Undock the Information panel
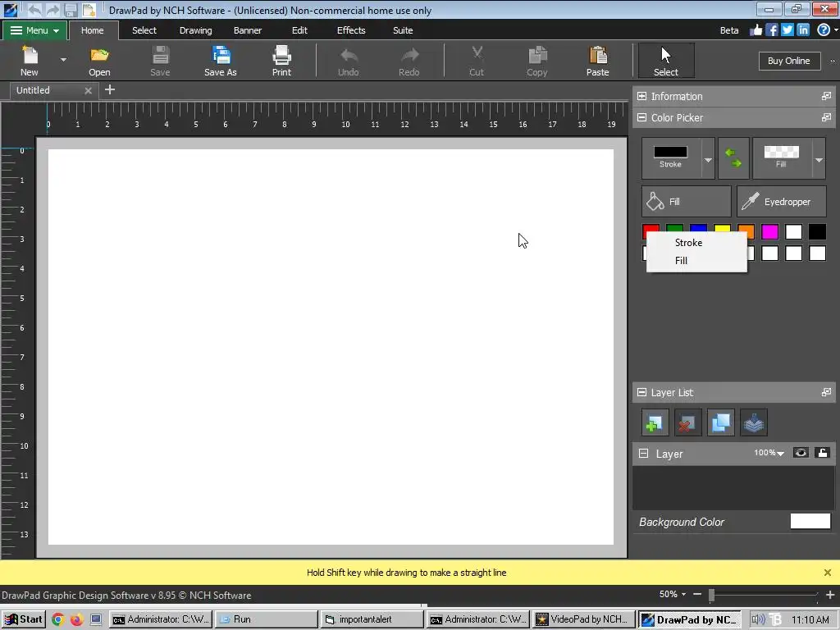This screenshot has width=840, height=630. coord(826,96)
